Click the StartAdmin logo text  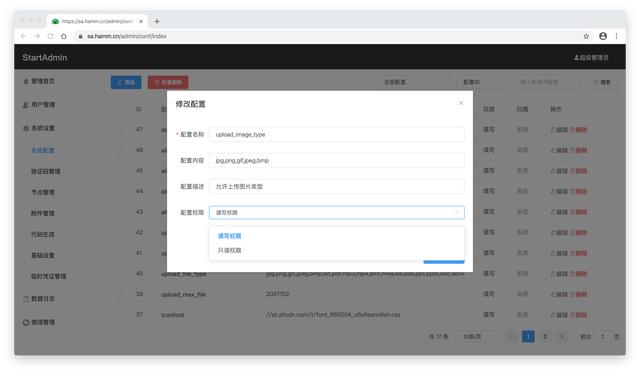45,58
